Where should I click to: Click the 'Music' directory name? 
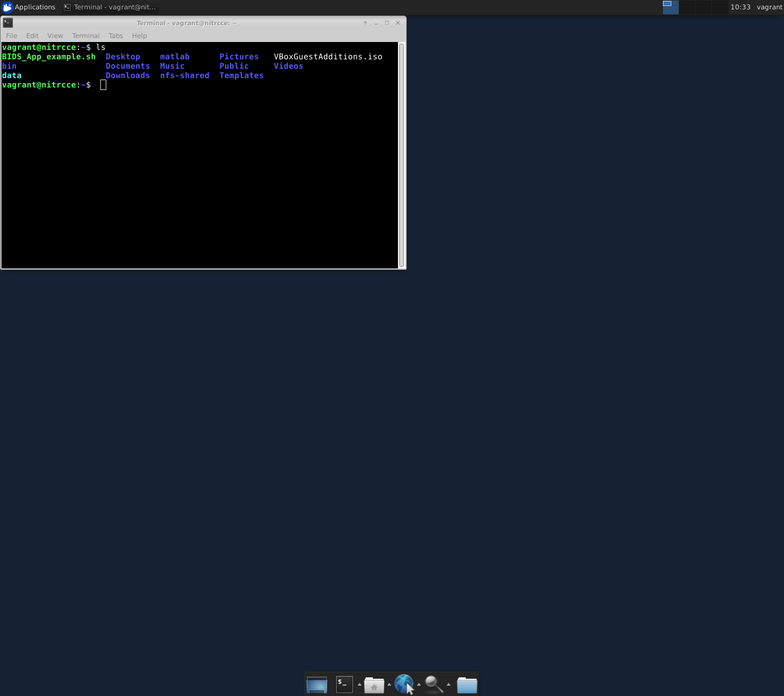tap(173, 66)
